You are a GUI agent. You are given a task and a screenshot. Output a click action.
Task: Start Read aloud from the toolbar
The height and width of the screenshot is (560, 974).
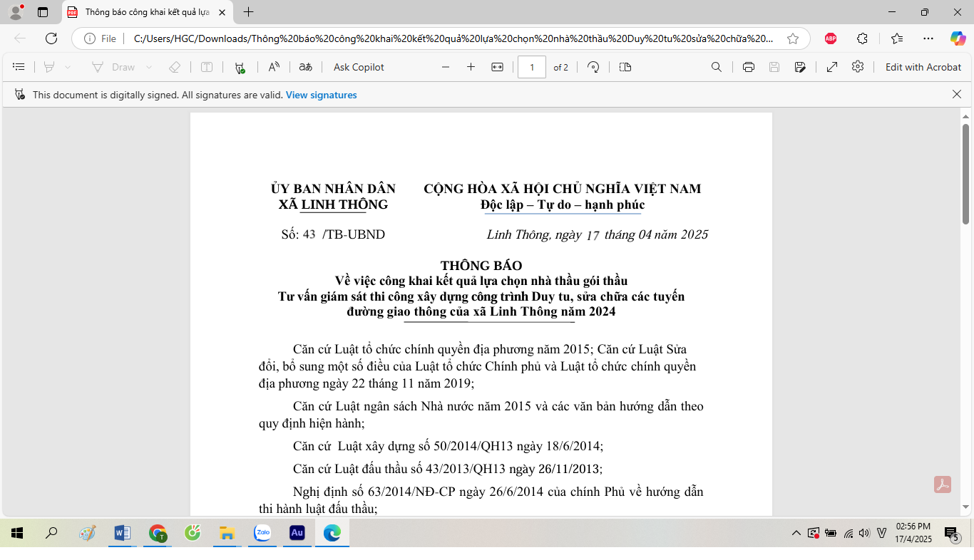pyautogui.click(x=274, y=67)
